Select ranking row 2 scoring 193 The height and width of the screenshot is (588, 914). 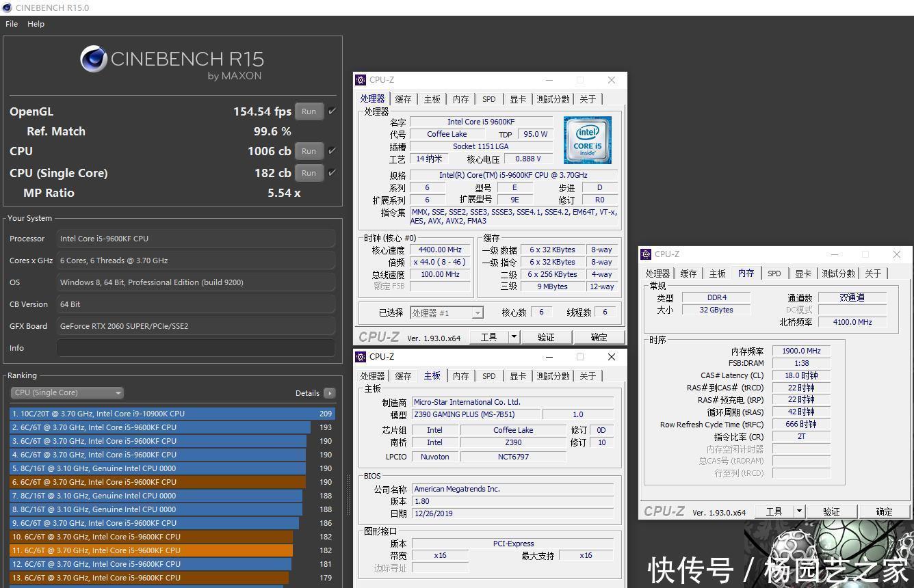click(x=172, y=427)
